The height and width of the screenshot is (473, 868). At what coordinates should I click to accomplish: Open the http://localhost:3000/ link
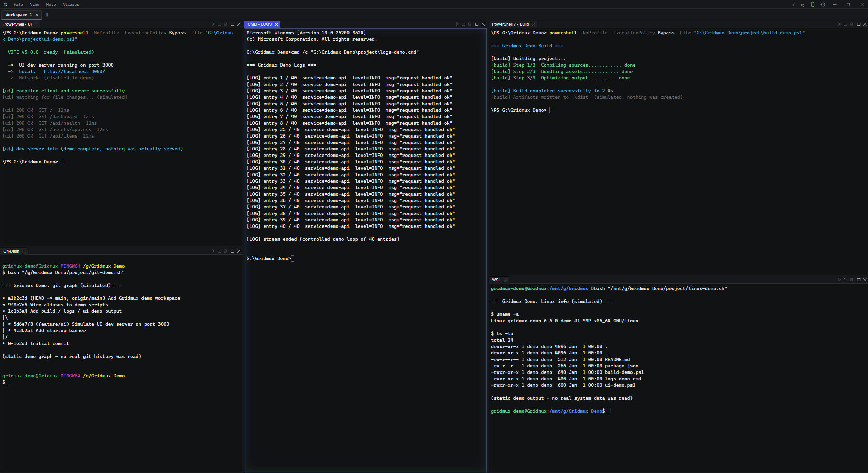pyautogui.click(x=75, y=72)
